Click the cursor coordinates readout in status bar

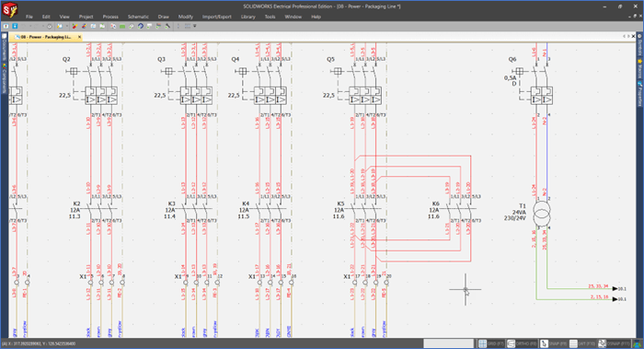click(39, 343)
